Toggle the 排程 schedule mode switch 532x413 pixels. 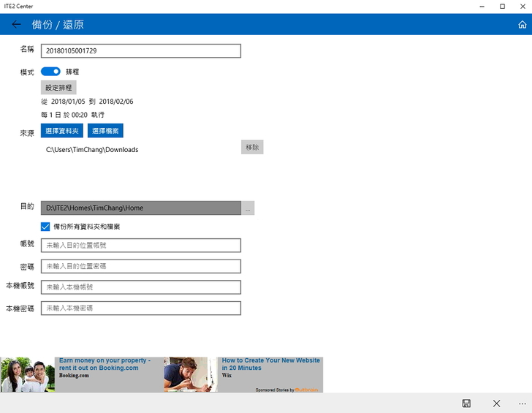(x=50, y=71)
